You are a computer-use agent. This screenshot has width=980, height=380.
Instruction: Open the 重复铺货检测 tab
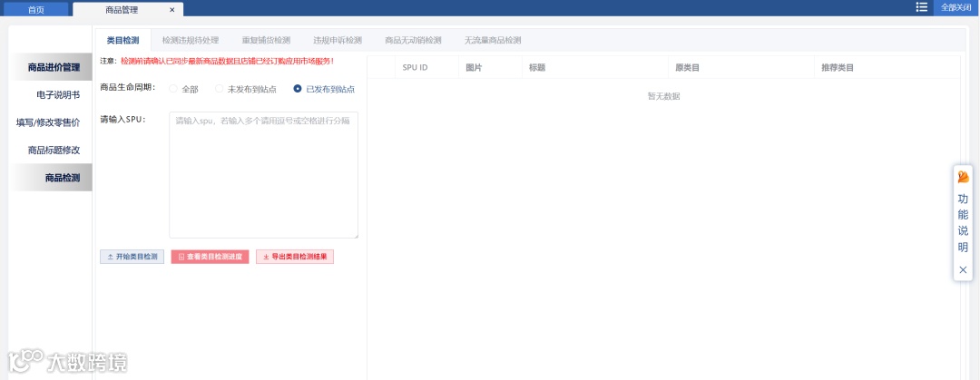(x=266, y=40)
